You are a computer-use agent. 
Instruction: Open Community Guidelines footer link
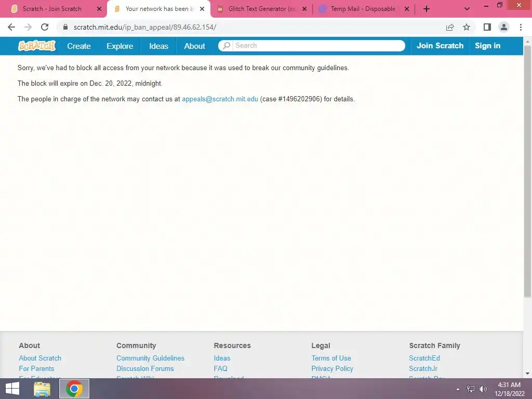(x=150, y=358)
